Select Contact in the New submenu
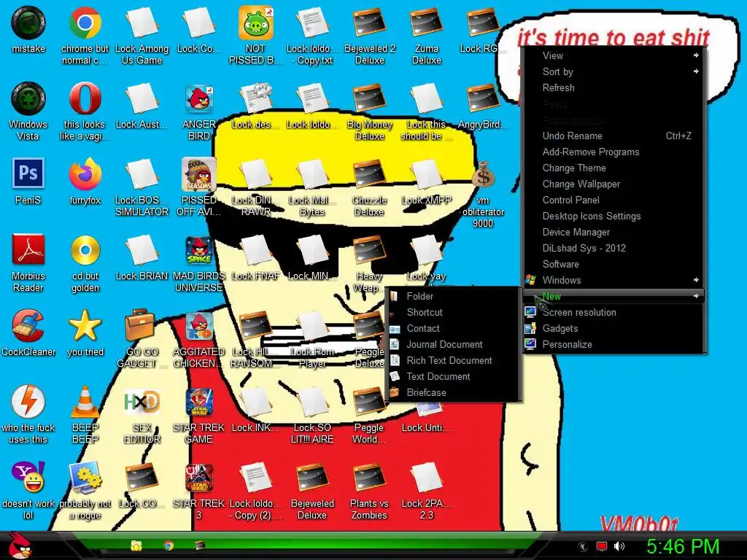This screenshot has height=560, width=747. point(452,329)
